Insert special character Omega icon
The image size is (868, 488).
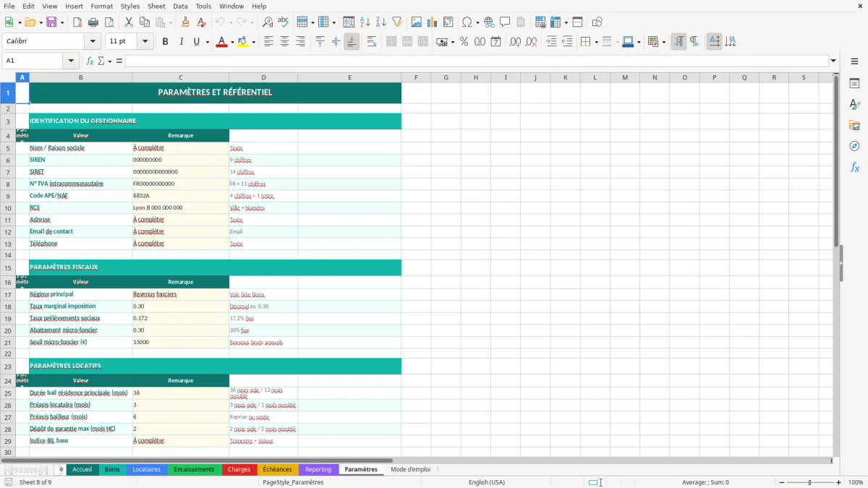point(467,22)
